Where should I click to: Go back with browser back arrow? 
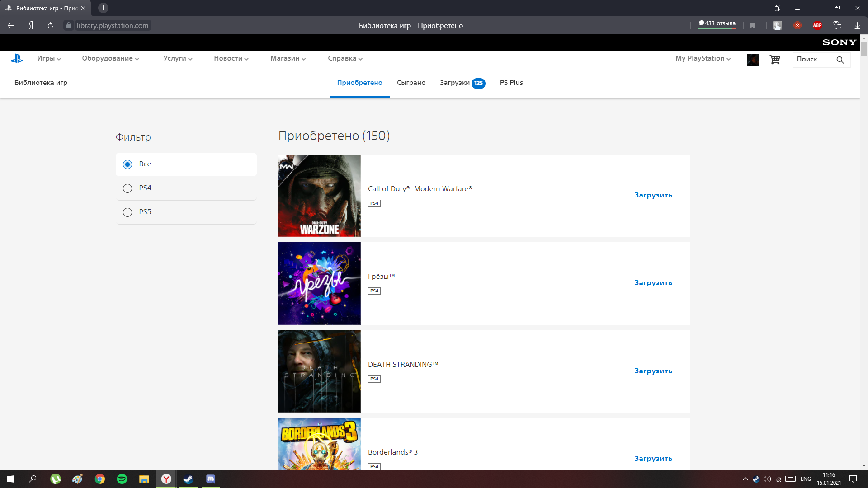click(x=11, y=25)
